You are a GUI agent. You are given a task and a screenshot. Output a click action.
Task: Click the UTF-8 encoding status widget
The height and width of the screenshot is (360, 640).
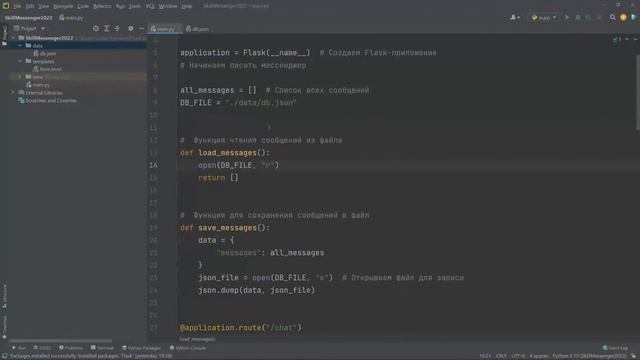click(518, 356)
